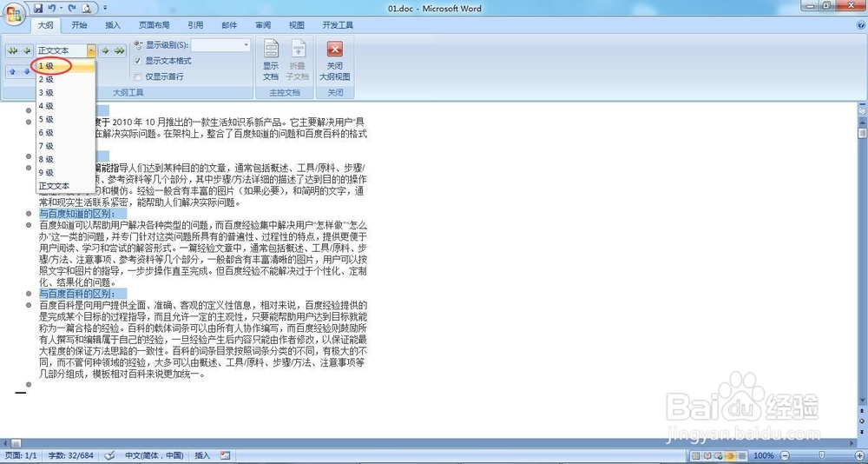Click Demote to Body Text double-right arrow
This screenshot has height=464, width=868.
click(x=120, y=50)
